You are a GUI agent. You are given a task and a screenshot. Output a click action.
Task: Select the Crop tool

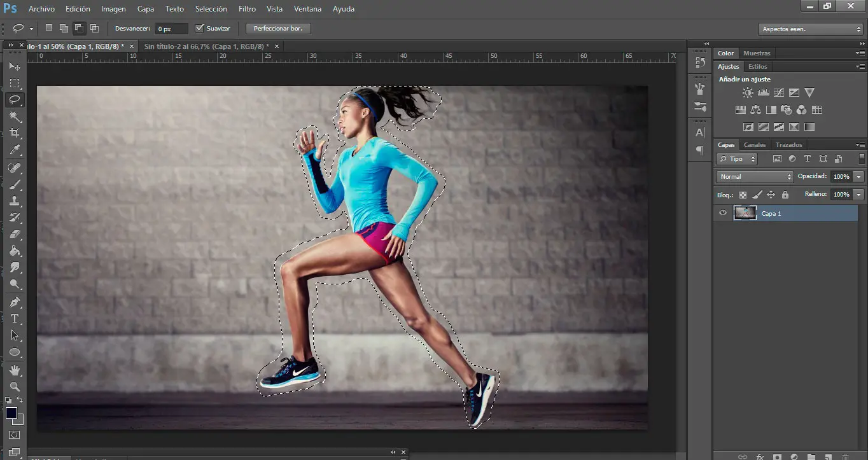[15, 133]
